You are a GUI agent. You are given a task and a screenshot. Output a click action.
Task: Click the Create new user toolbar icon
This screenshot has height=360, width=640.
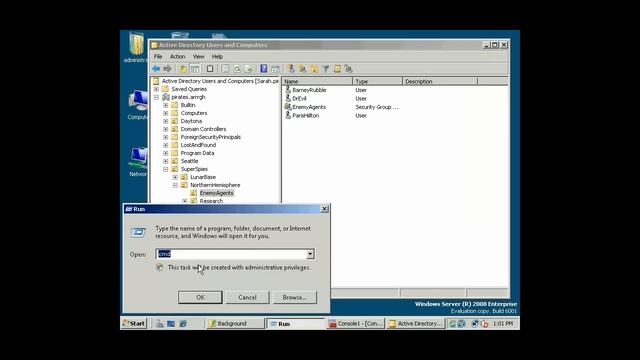coord(291,69)
